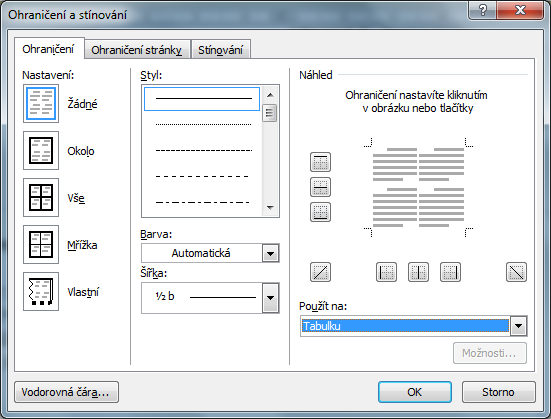
Task: Switch to the Ohraničení tab
Action: (x=48, y=49)
